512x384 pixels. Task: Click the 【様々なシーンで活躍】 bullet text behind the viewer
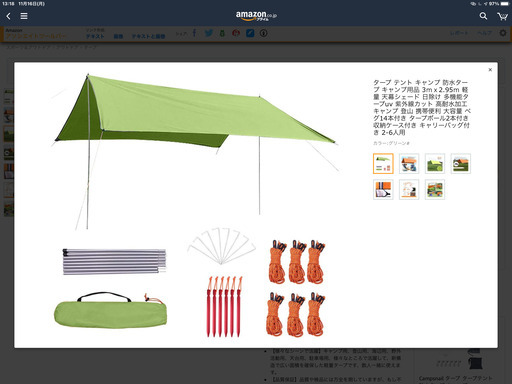click(x=336, y=361)
